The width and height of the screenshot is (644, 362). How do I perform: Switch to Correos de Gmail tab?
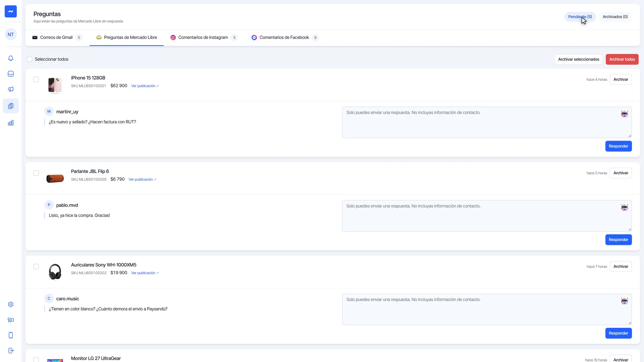[57, 38]
